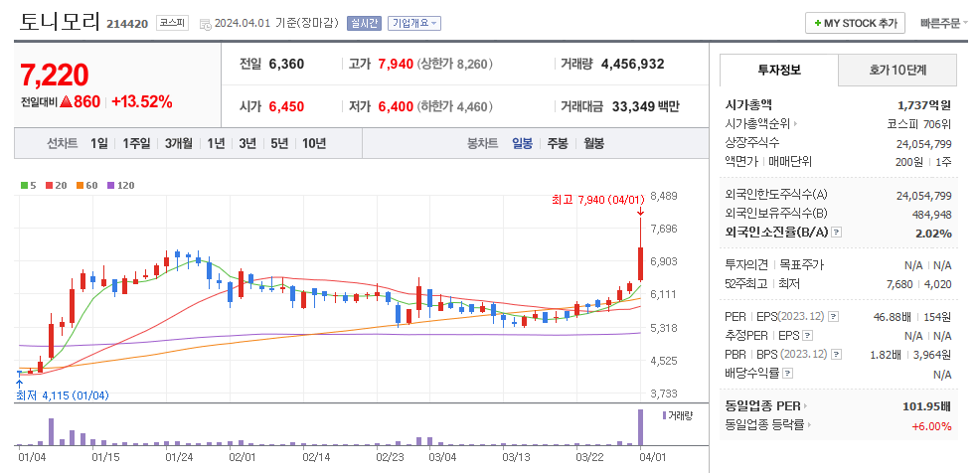The image size is (980, 473).
Task: Select 1주일 line chart period
Action: [x=136, y=143]
